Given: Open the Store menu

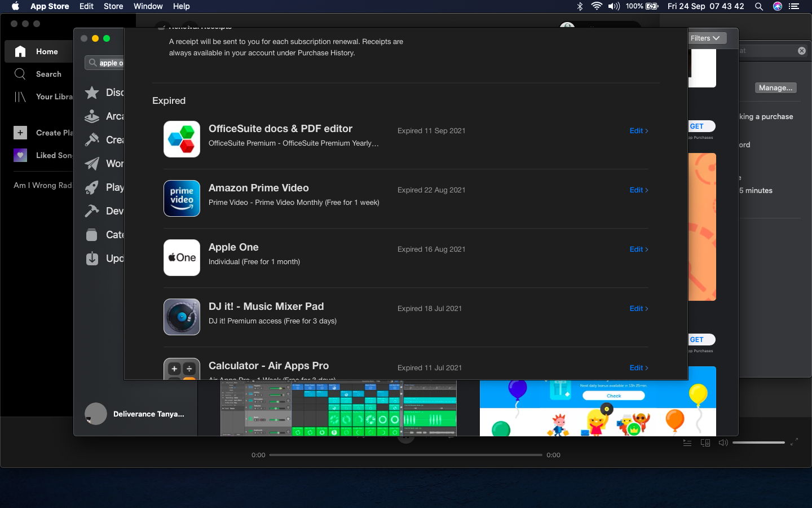Looking at the screenshot, I should click(x=113, y=6).
